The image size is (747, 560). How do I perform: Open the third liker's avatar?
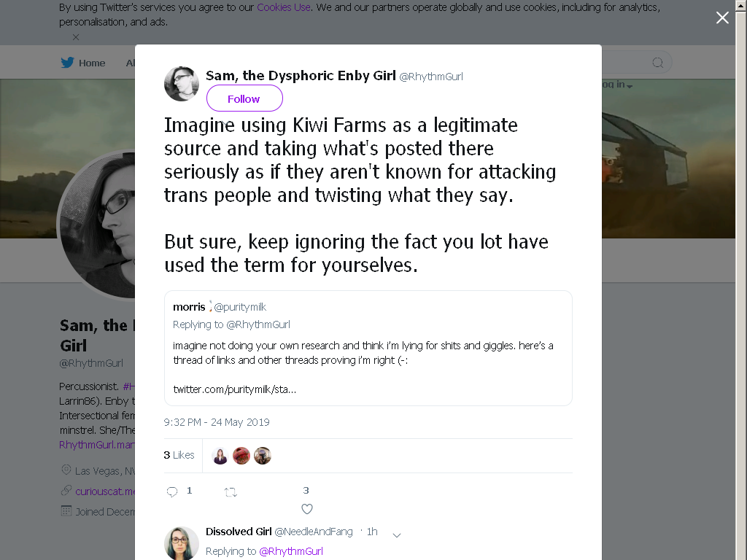point(263,456)
